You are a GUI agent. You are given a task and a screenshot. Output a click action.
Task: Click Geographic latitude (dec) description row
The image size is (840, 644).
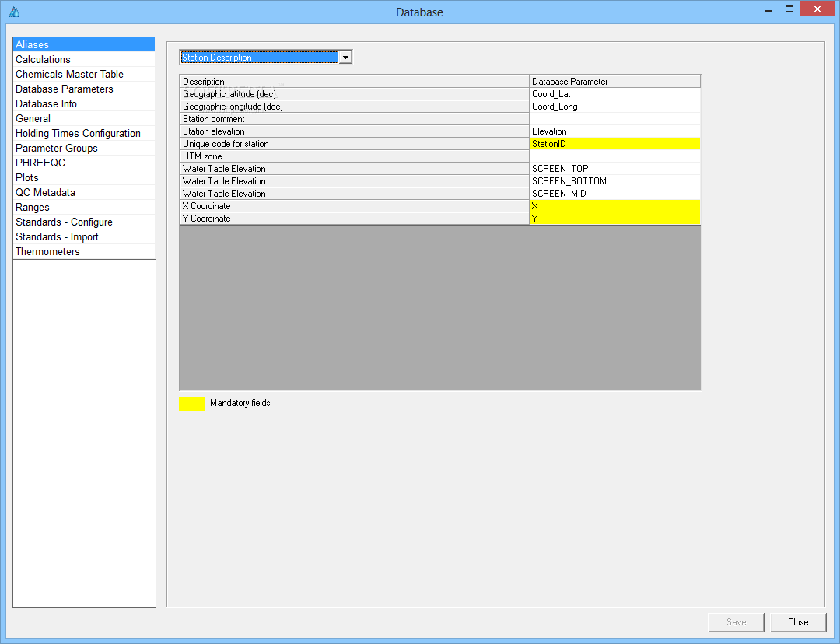354,94
